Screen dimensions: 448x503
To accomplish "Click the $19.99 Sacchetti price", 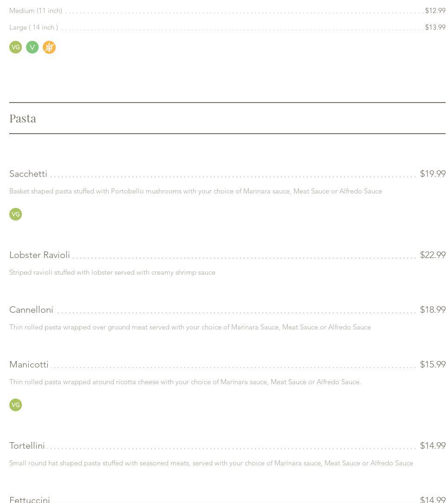I will click(433, 174).
